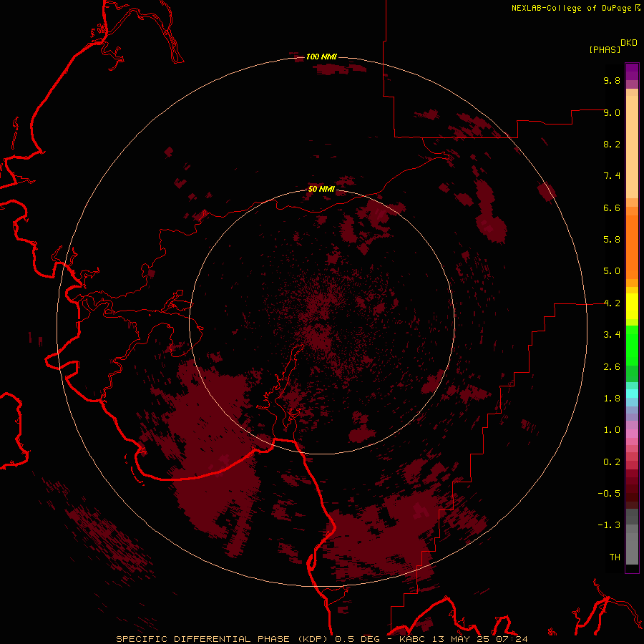Image resolution: width=644 pixels, height=644 pixels.
Task: Click the 6.6 legend value
Action: [x=612, y=208]
